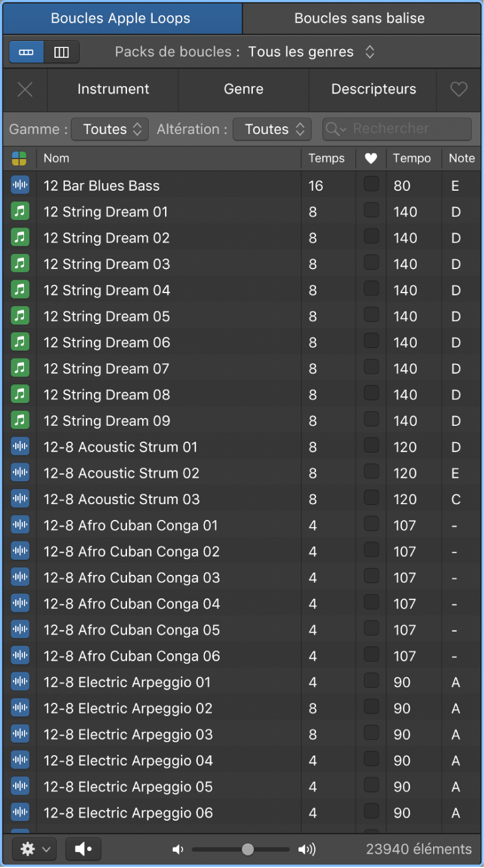This screenshot has height=868, width=484.
Task: Click audio icon for 12-8 Electric Arpeggio 05
Action: tap(20, 787)
